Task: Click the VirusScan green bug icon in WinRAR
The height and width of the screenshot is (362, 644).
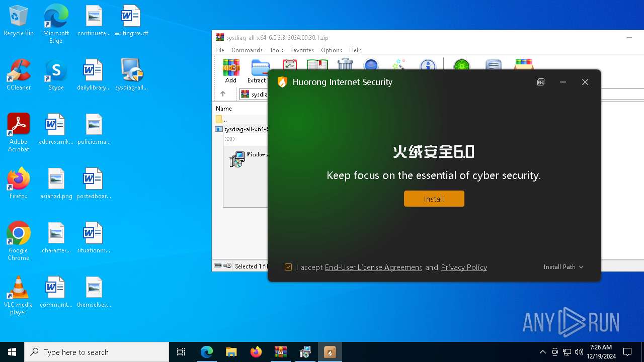Action: tap(461, 64)
